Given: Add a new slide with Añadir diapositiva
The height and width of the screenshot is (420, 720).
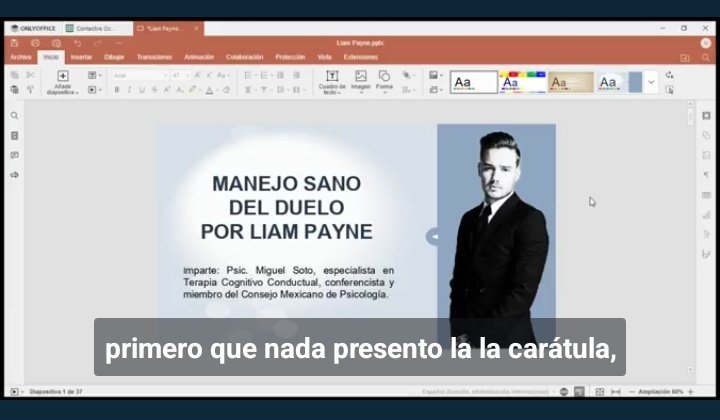Looking at the screenshot, I should (x=62, y=83).
